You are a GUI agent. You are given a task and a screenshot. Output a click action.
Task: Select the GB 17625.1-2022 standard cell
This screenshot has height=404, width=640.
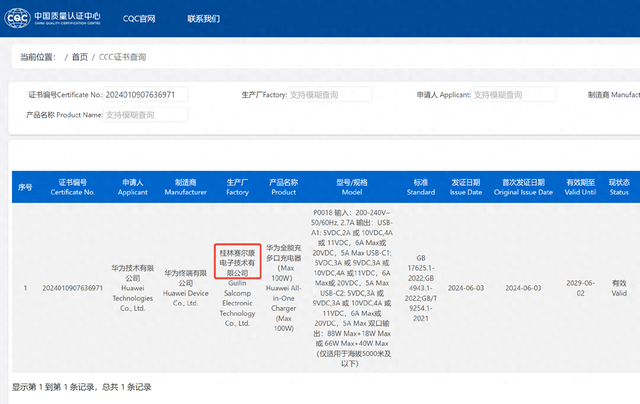coord(421,288)
